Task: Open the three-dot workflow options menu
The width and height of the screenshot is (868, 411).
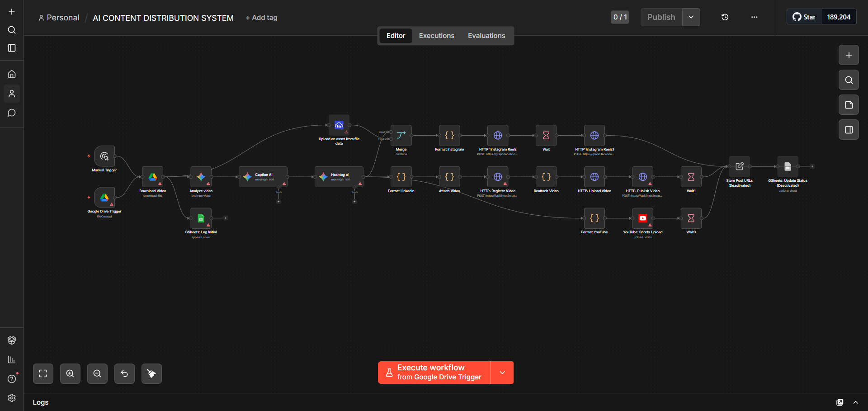Action: (754, 17)
